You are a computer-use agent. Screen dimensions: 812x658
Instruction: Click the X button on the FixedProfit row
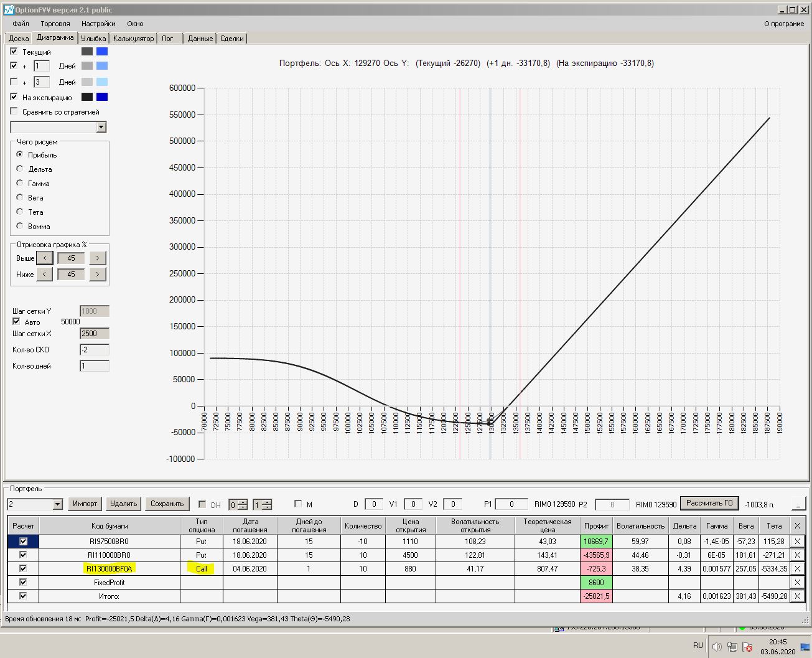point(797,583)
